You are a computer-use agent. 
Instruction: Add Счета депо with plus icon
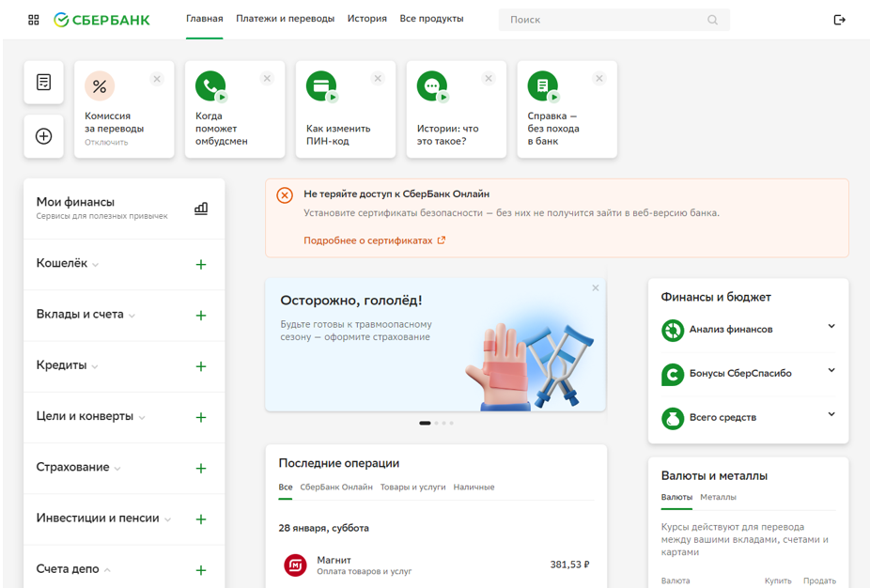[x=201, y=570]
